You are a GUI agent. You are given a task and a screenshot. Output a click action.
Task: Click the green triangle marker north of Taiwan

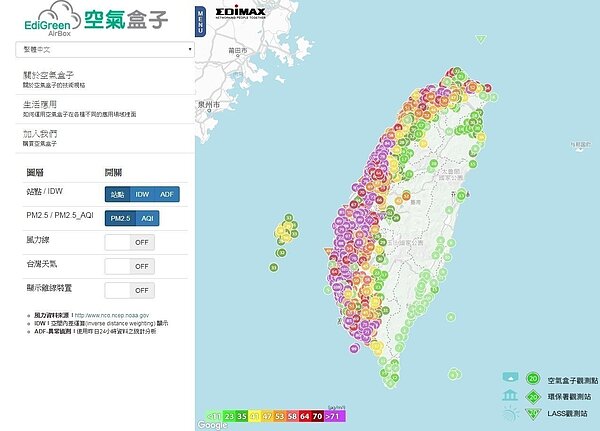point(481,39)
